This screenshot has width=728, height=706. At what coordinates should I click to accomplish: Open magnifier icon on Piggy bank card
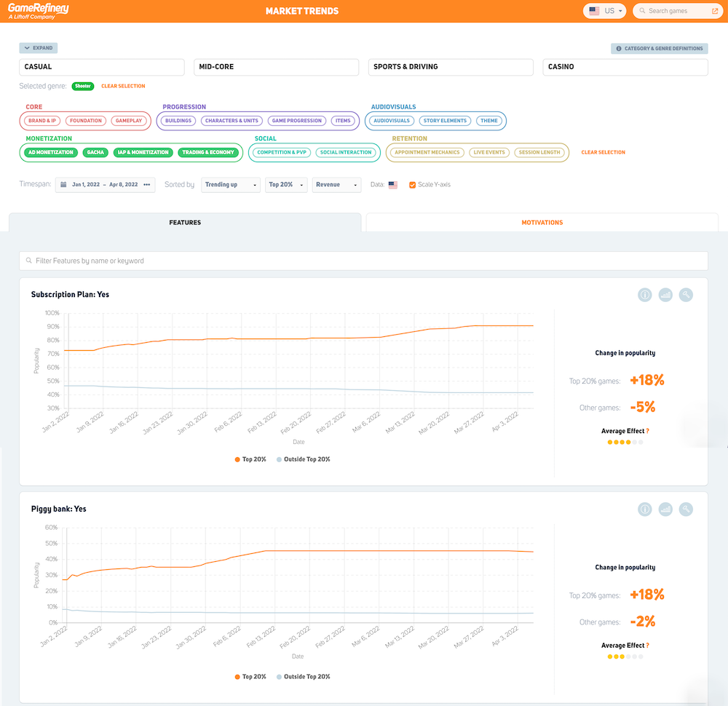pyautogui.click(x=686, y=509)
